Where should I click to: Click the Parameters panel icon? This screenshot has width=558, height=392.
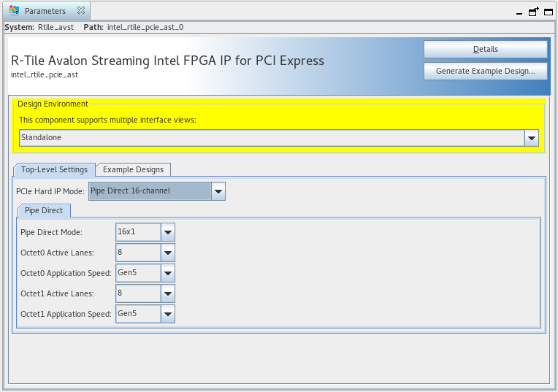coord(15,11)
